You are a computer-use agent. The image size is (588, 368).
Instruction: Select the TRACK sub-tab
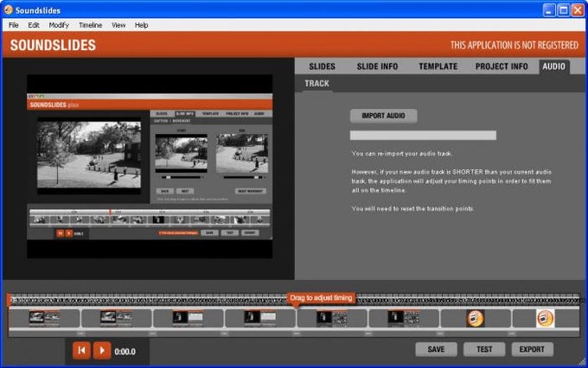[316, 84]
